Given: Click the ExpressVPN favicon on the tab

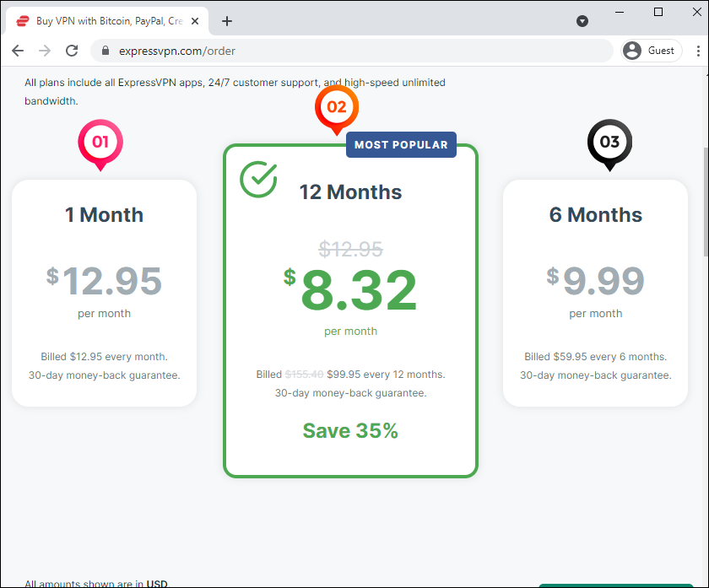Looking at the screenshot, I should pyautogui.click(x=23, y=21).
